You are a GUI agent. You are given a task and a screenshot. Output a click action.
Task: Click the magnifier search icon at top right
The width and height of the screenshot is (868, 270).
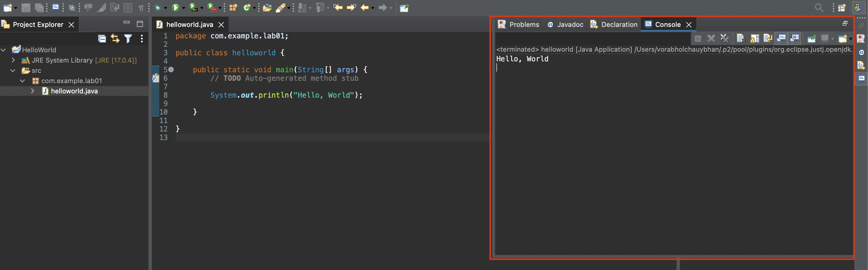click(819, 8)
